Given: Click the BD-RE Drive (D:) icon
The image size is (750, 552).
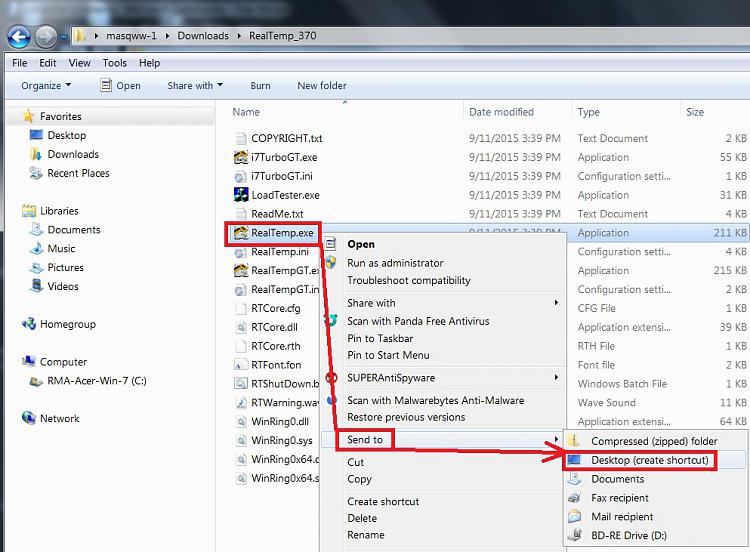Looking at the screenshot, I should [575, 535].
